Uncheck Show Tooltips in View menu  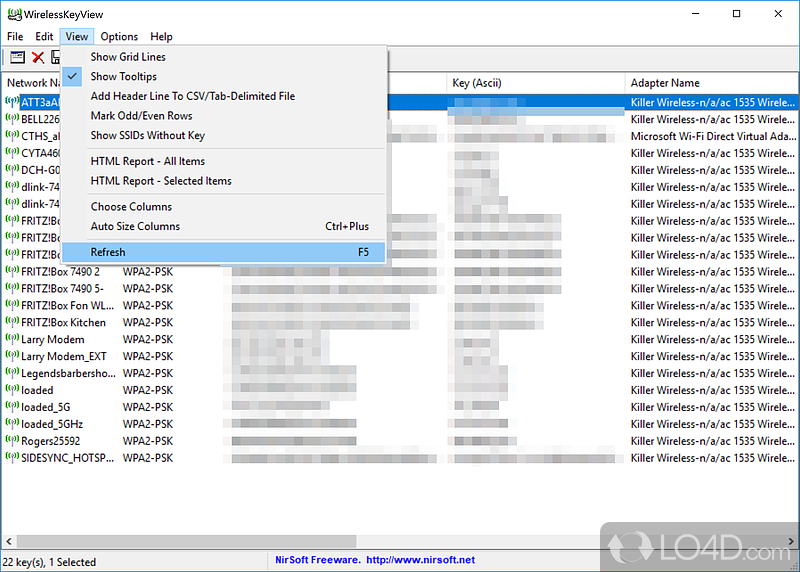223,77
